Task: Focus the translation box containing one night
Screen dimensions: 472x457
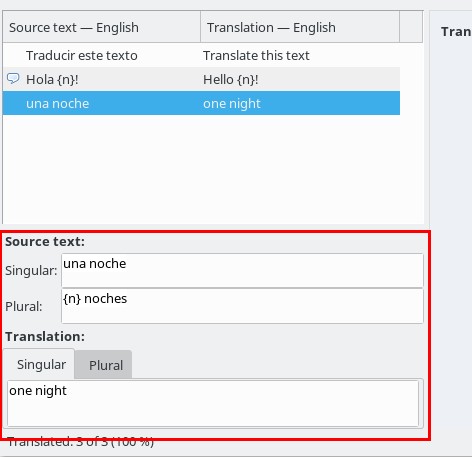Action: coord(213,403)
